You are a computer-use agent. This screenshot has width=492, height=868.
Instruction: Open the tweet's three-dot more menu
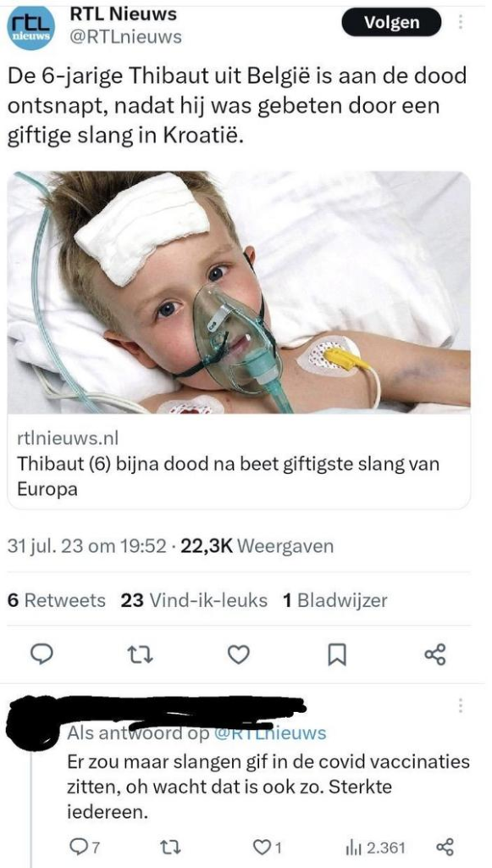tap(461, 23)
